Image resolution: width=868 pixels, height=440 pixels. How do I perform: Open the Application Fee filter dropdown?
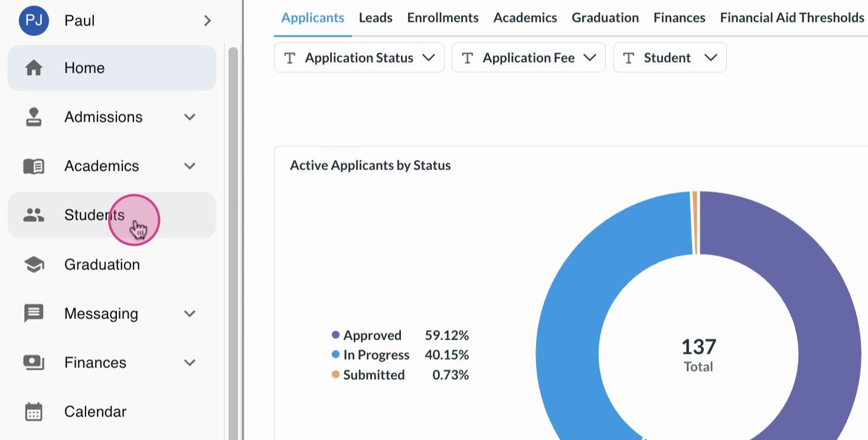[528, 58]
